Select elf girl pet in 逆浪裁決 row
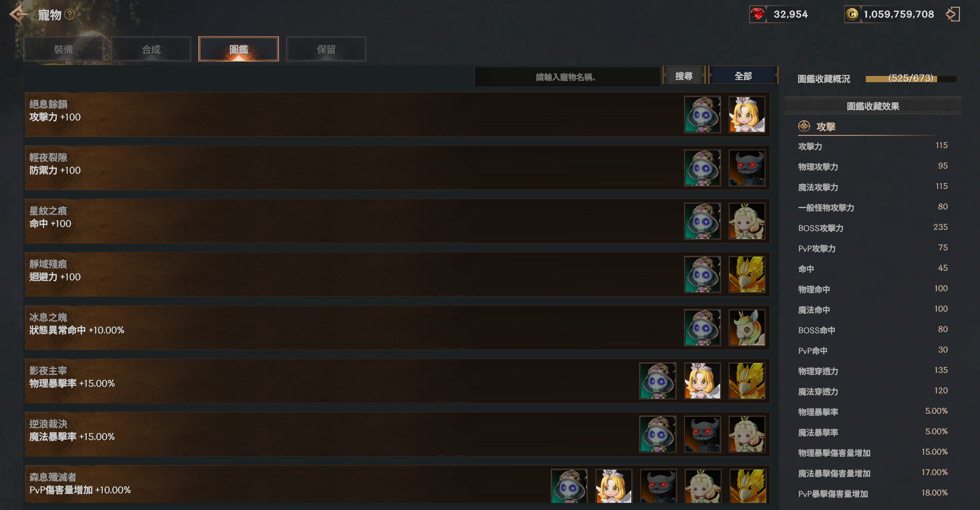This screenshot has width=980, height=510. tap(747, 434)
